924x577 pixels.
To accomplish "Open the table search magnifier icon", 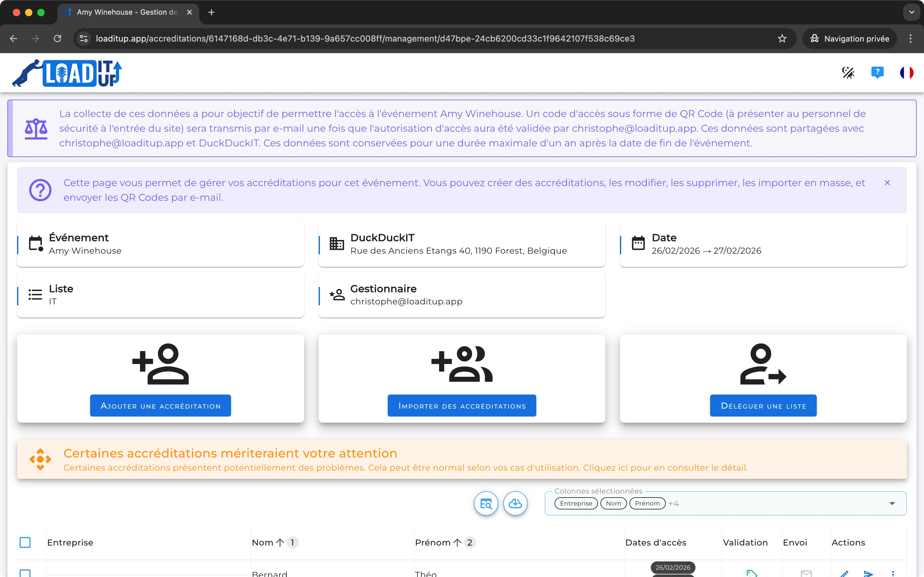I will pyautogui.click(x=486, y=503).
